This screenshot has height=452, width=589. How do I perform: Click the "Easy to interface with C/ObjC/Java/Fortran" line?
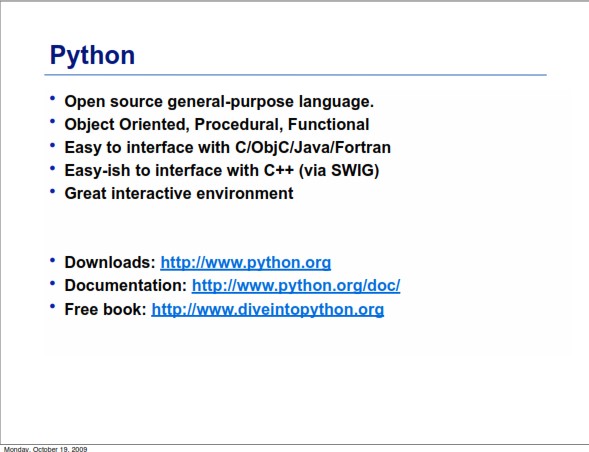[228, 147]
